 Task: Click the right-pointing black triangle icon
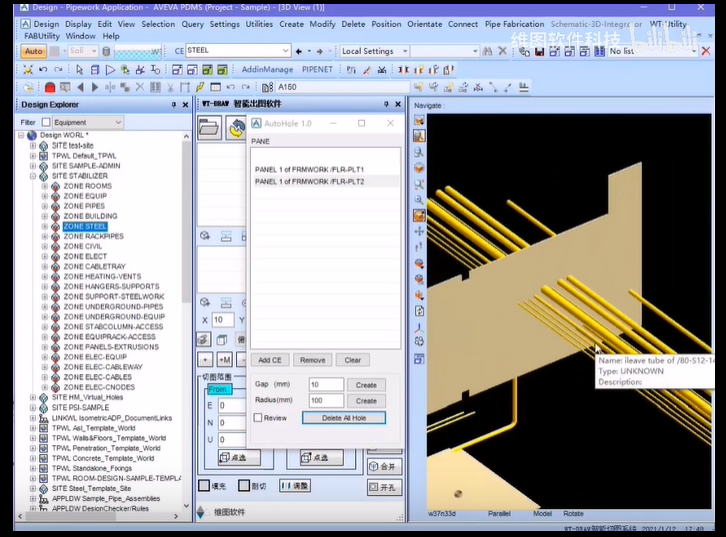tap(95, 87)
